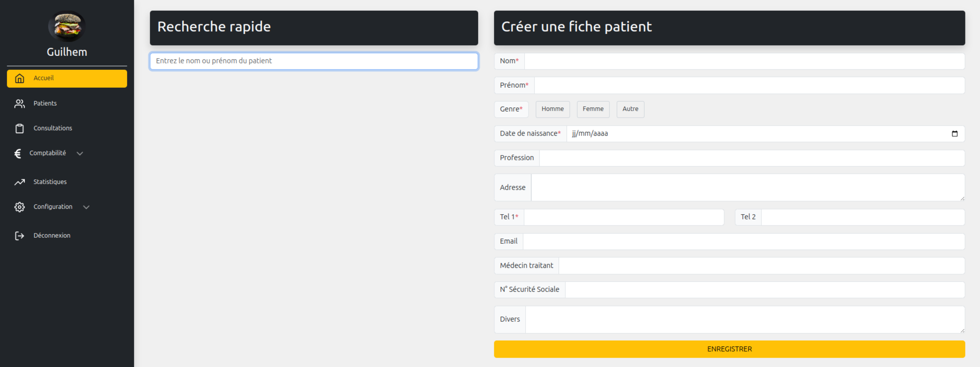Click the burger profile picture
980x367 pixels.
click(67, 26)
